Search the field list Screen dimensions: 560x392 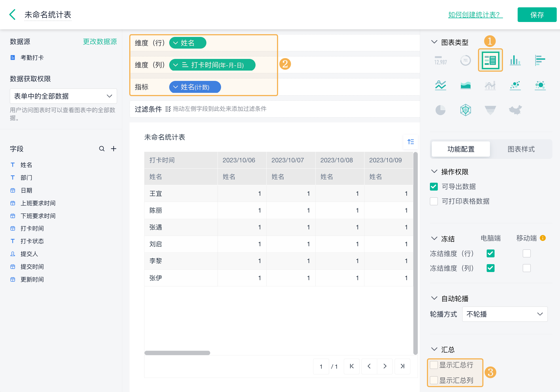[x=102, y=149]
